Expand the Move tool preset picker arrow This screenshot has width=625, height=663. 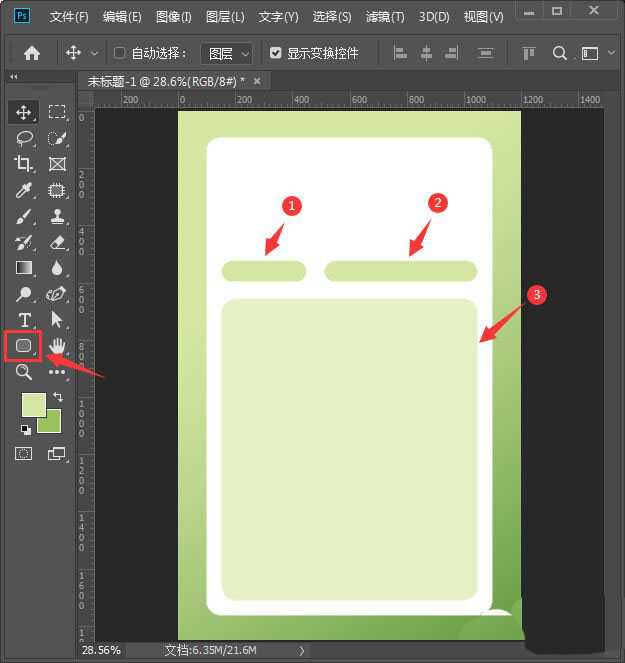pyautogui.click(x=95, y=53)
